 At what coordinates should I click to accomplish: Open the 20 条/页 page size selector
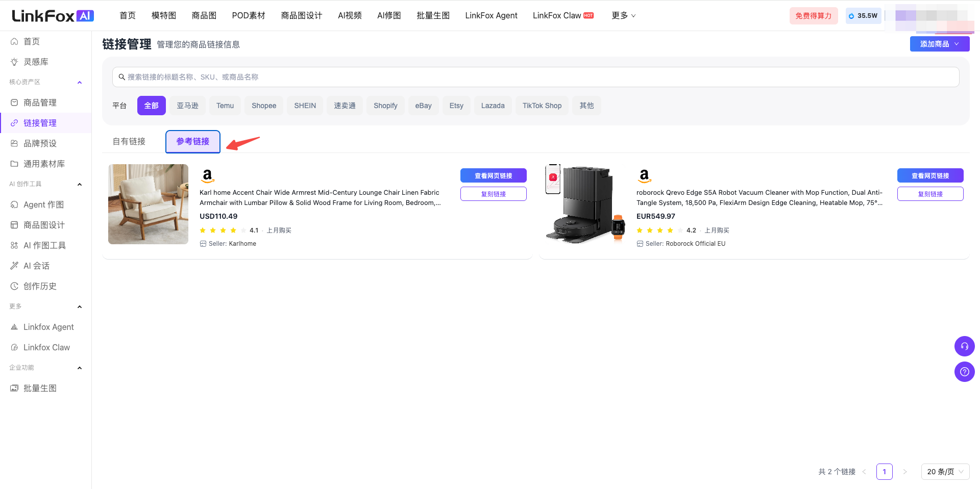945,472
